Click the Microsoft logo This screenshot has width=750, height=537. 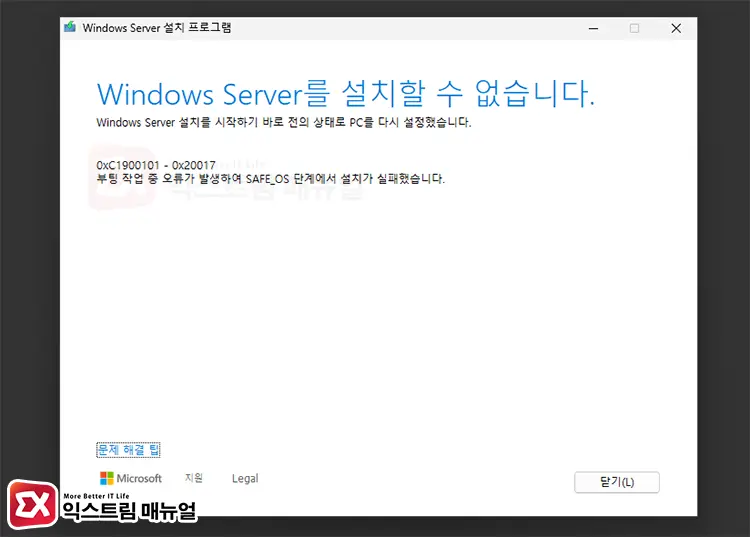click(x=131, y=478)
